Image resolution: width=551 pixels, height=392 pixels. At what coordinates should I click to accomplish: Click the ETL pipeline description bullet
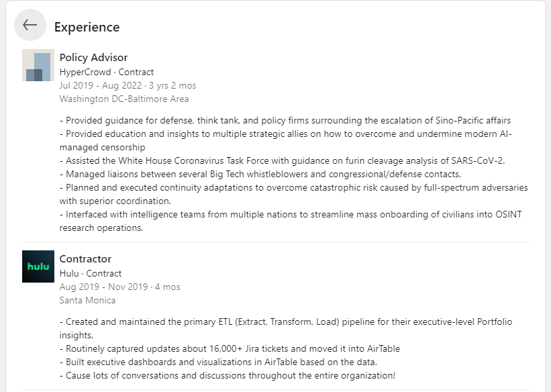[286, 328]
